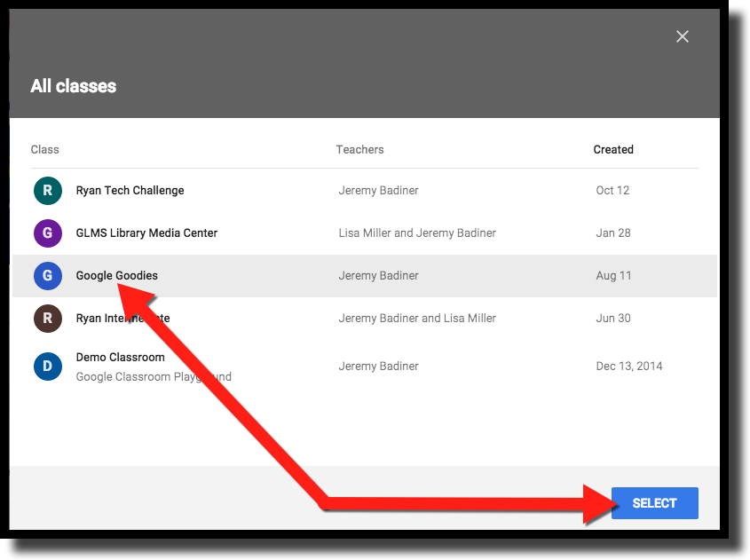Click Jeremy Badiner in Ryan Tech Challenge row
Image resolution: width=750 pixels, height=560 pixels.
[378, 190]
